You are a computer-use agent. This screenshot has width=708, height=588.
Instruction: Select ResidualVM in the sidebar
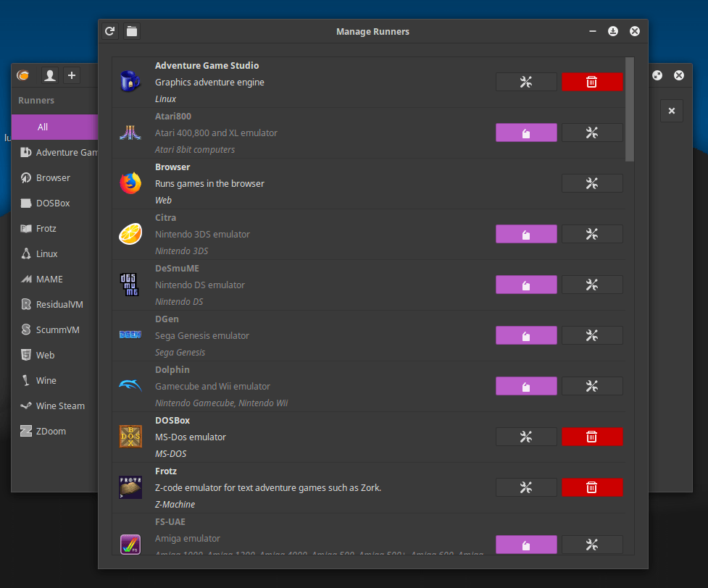(54, 304)
